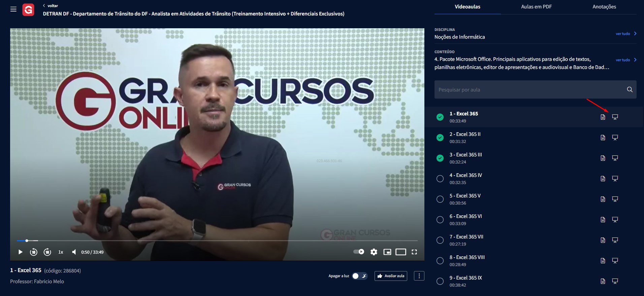The height and width of the screenshot is (296, 644).
Task: Click the Gran Cursos logo
Action: [28, 10]
